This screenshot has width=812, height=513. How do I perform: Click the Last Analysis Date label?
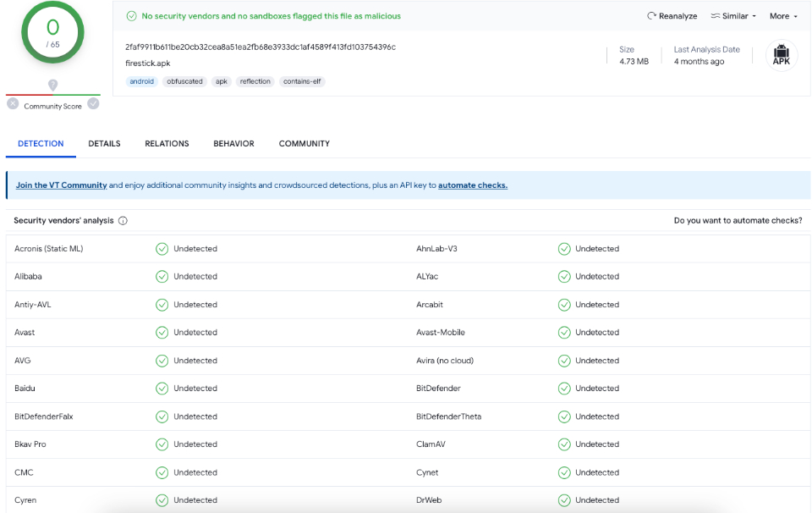707,49
